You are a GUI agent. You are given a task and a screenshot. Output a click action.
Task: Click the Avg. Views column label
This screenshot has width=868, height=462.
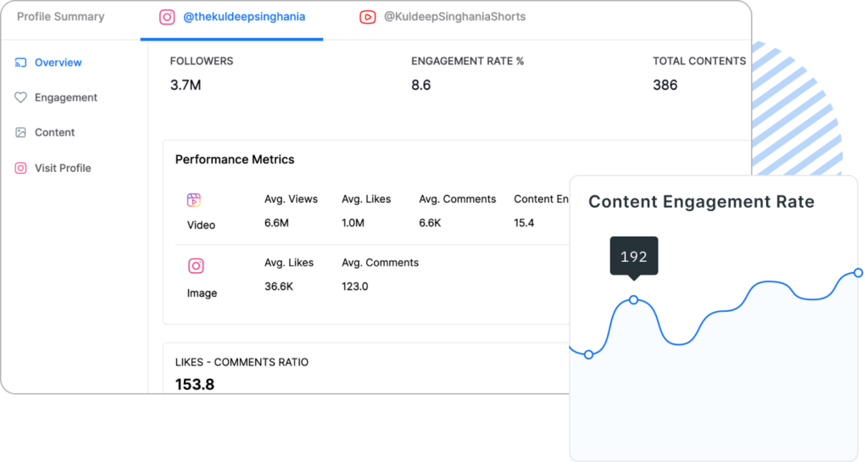[x=291, y=199]
